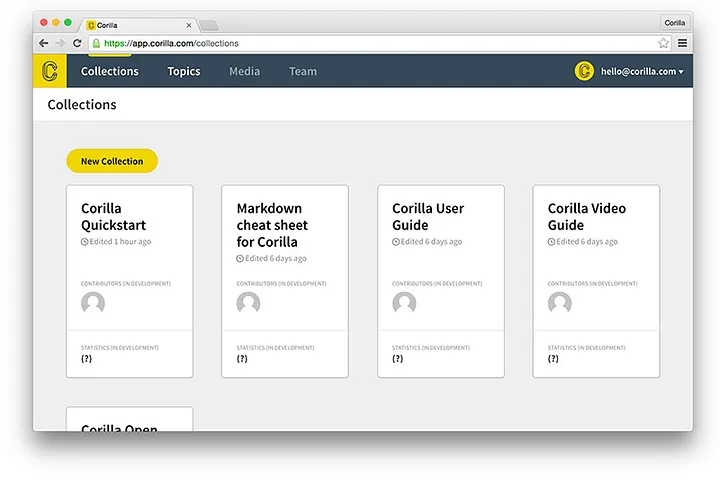720x480 pixels.
Task: Reload the page with the refresh icon
Action: 77,43
